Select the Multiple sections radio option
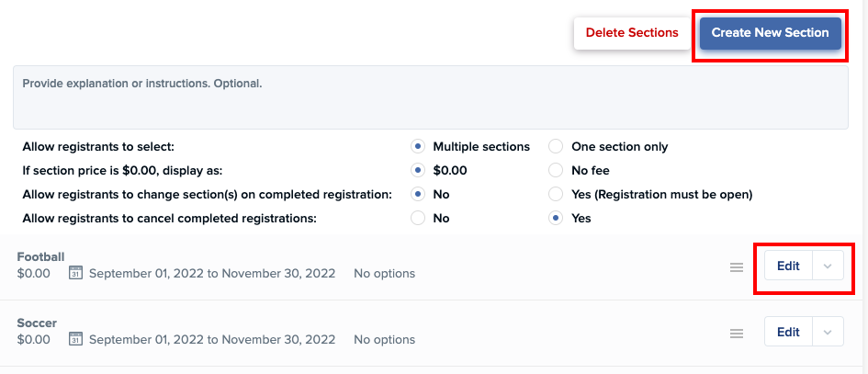868x374 pixels. tap(418, 146)
